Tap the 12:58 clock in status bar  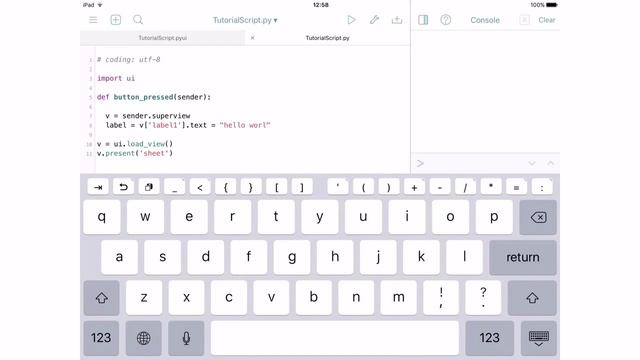click(321, 5)
